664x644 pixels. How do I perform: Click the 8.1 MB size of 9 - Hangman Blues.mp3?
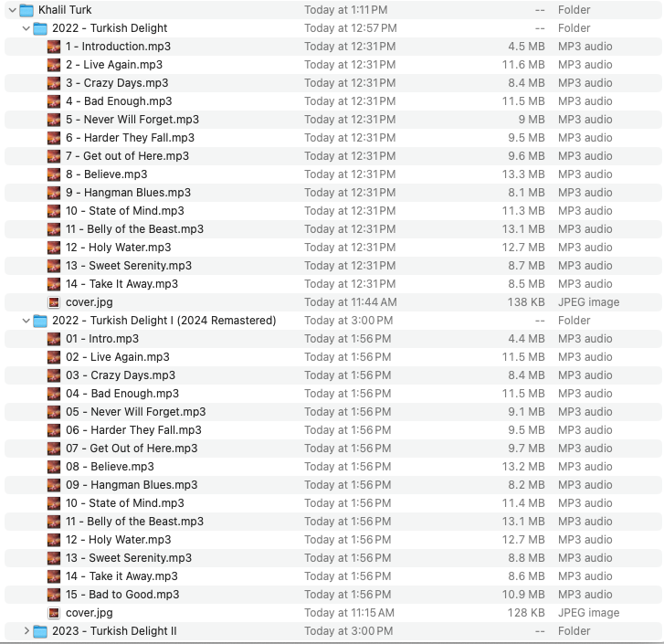526,193
